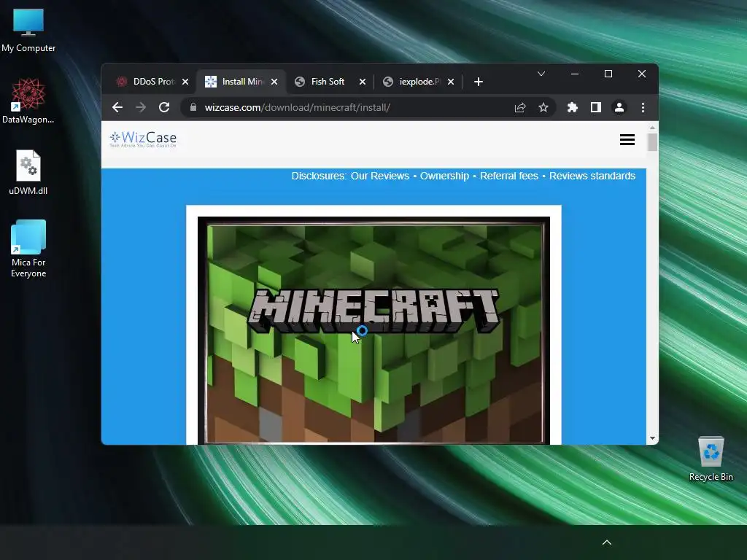This screenshot has height=560, width=747.
Task: Open Mica For Everyone shortcut
Action: 28,249
